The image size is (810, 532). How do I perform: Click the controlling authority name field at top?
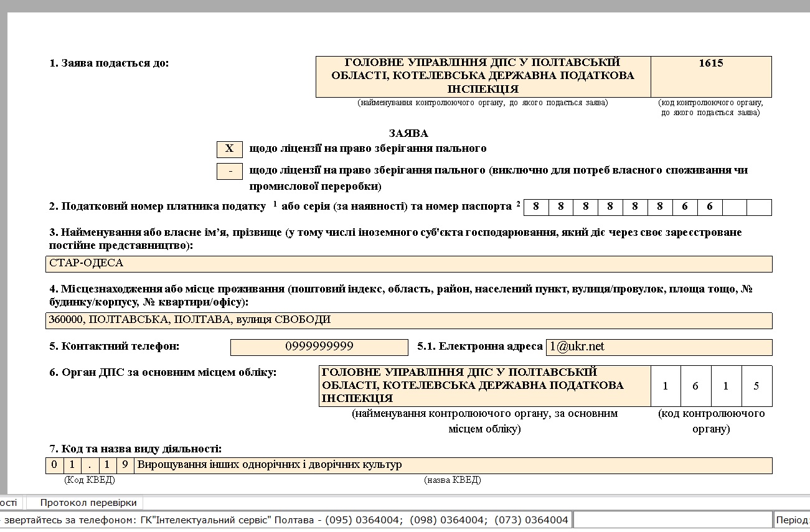tap(483, 77)
